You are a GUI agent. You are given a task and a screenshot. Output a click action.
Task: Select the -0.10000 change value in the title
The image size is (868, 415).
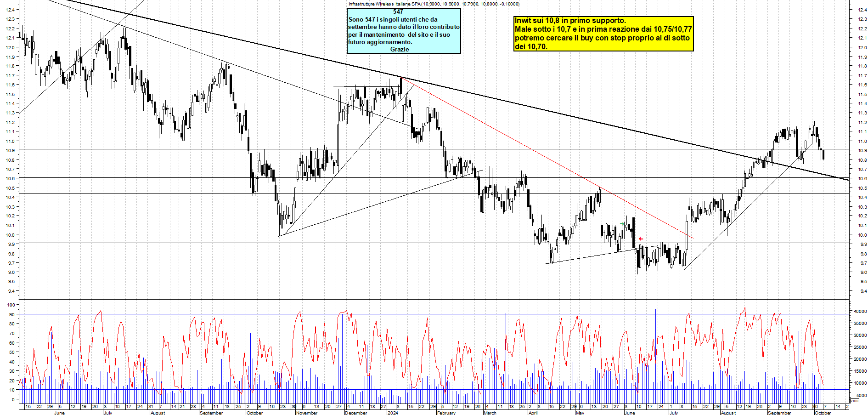point(510,4)
